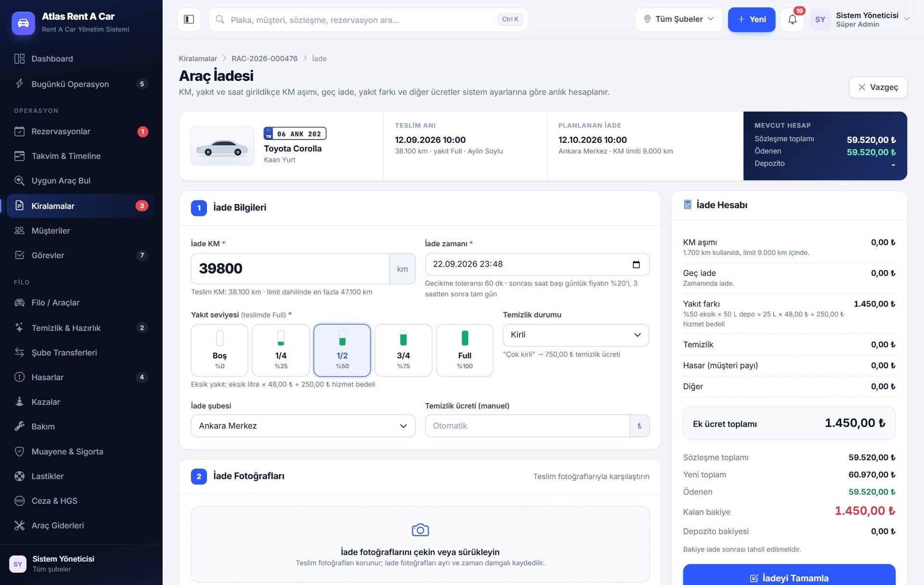Collapse the sidebar with the panel icon

189,19
